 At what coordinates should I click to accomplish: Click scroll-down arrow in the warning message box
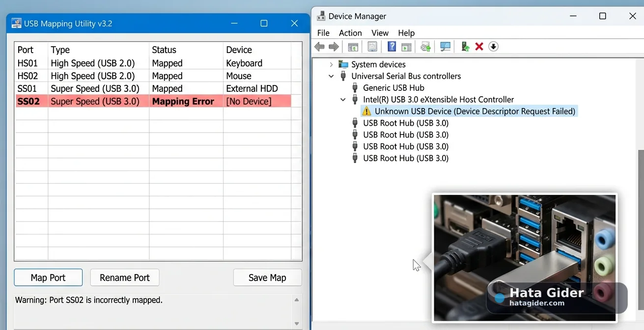point(297,324)
